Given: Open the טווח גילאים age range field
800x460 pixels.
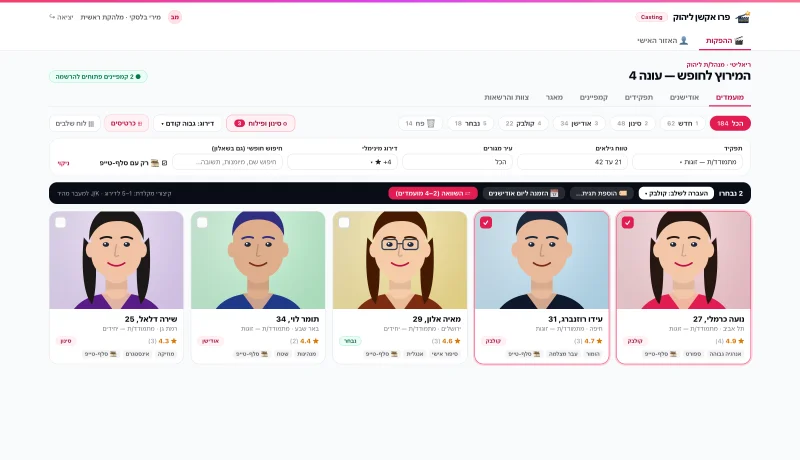Looking at the screenshot, I should (572, 162).
